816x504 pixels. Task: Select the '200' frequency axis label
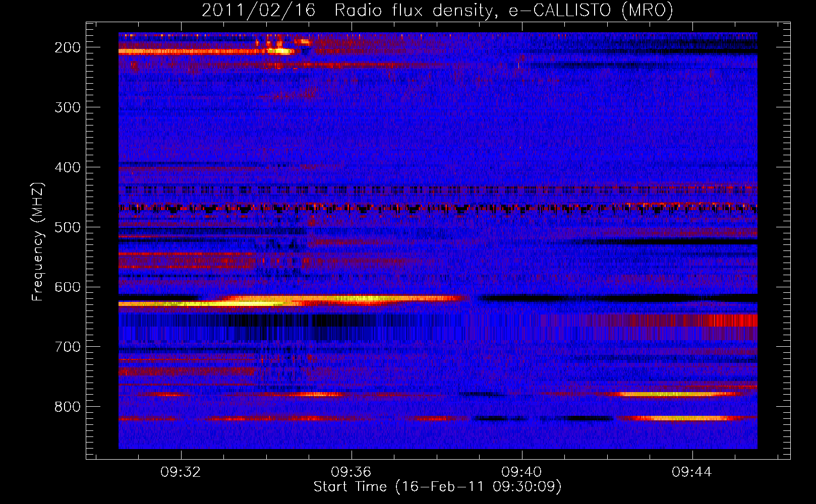tap(68, 47)
